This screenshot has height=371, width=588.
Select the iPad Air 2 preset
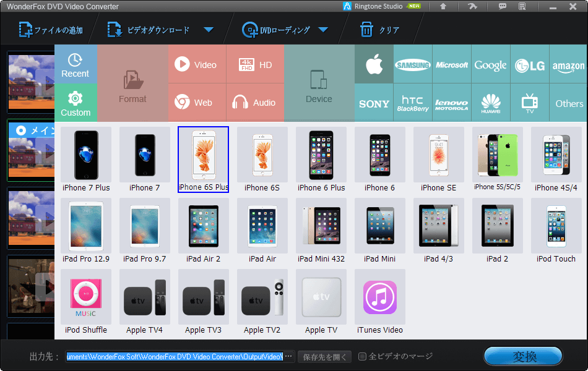point(203,231)
